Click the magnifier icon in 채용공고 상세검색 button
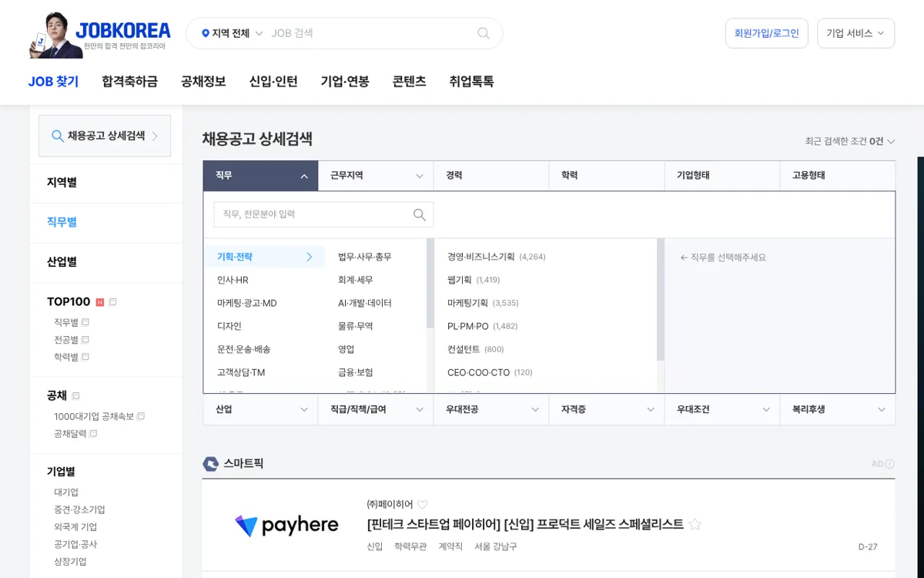Image resolution: width=924 pixels, height=578 pixels. coord(58,136)
